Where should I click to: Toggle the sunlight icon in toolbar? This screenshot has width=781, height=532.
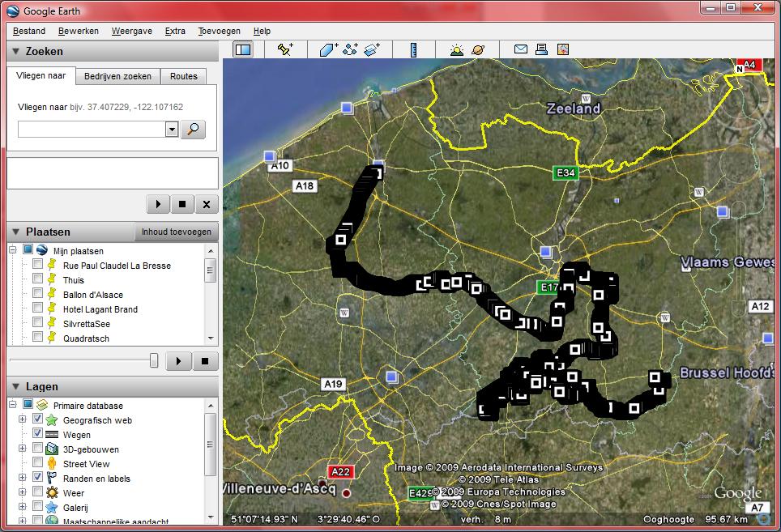457,49
